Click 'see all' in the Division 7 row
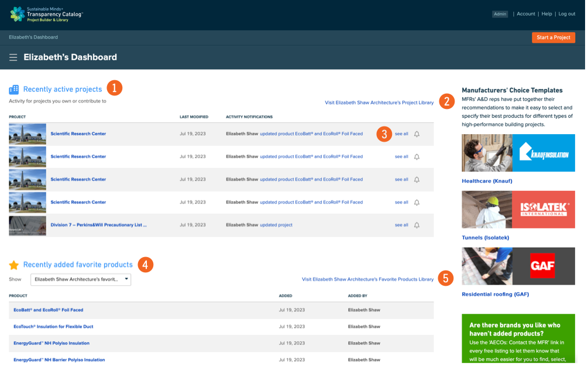The width and height of the screenshot is (588, 366). [x=401, y=225]
